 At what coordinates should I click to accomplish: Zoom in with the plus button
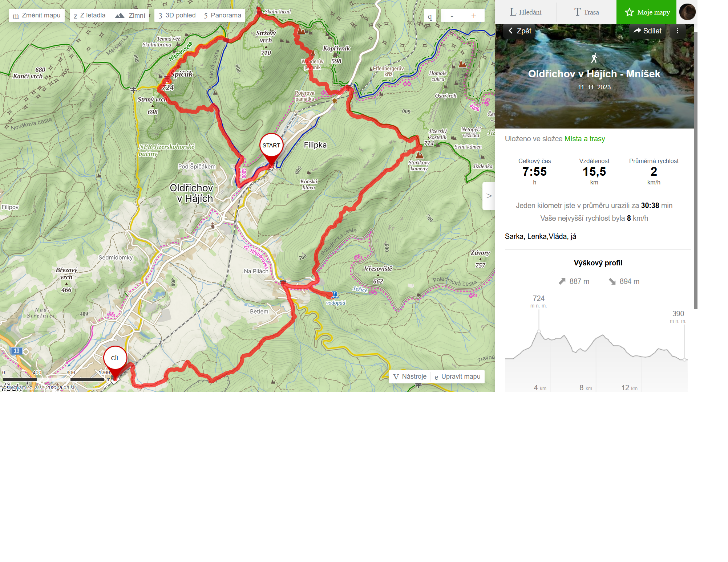474,16
